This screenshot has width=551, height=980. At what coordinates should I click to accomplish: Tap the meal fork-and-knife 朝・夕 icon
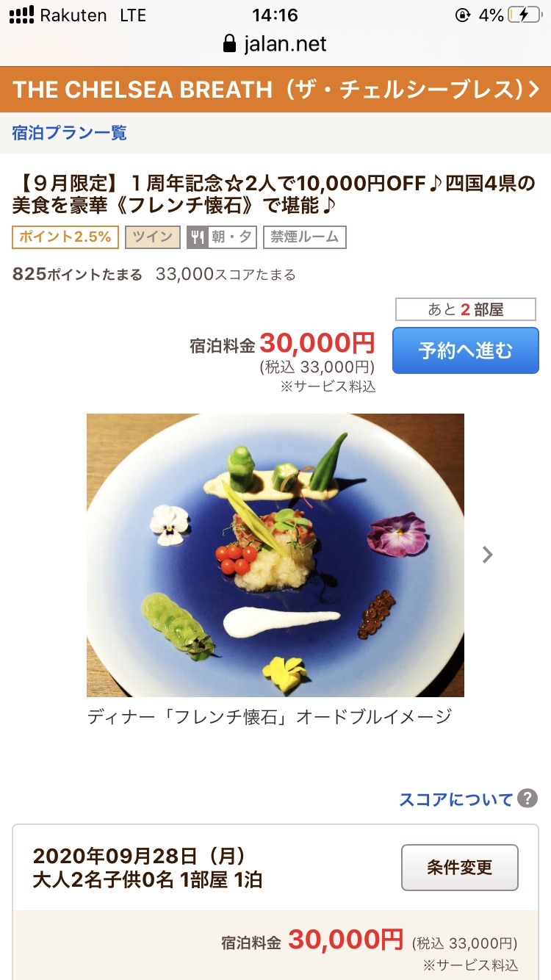coord(197,237)
